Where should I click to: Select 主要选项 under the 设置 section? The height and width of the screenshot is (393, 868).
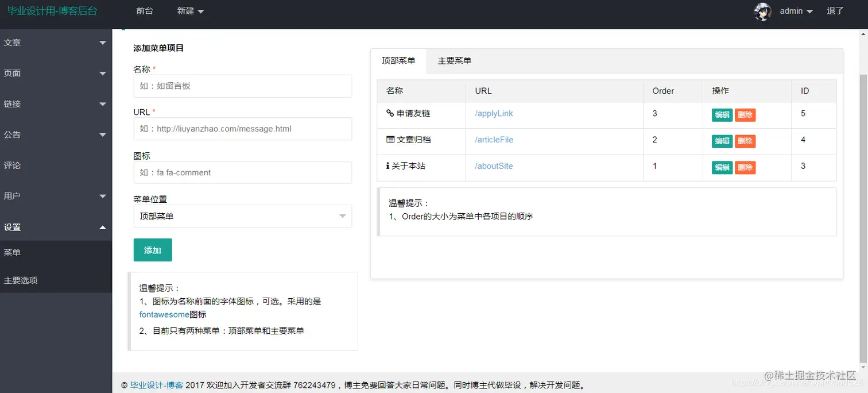56,280
